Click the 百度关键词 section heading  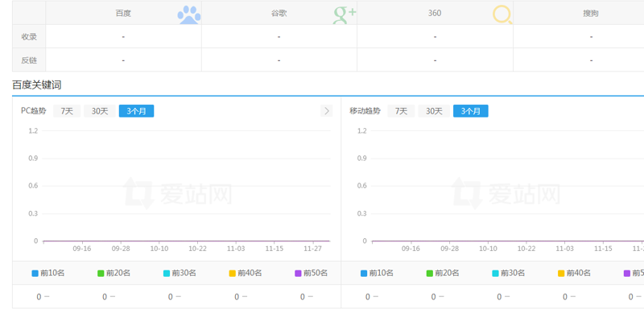37,85
